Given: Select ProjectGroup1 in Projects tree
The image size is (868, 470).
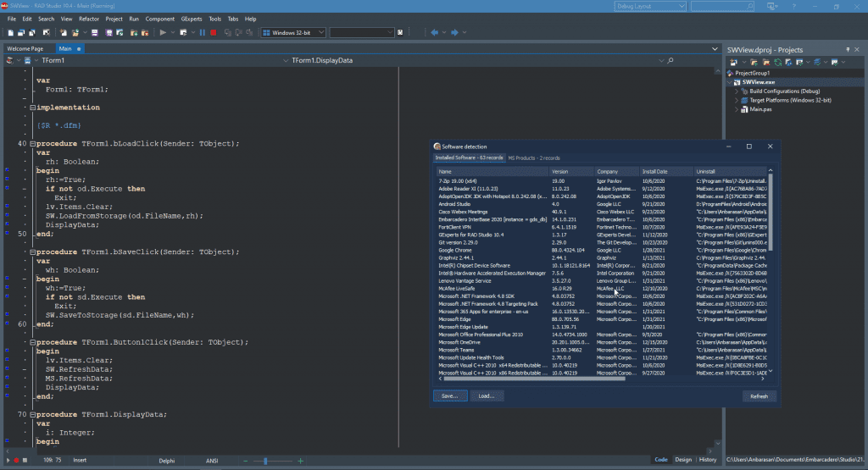Looking at the screenshot, I should pos(753,73).
